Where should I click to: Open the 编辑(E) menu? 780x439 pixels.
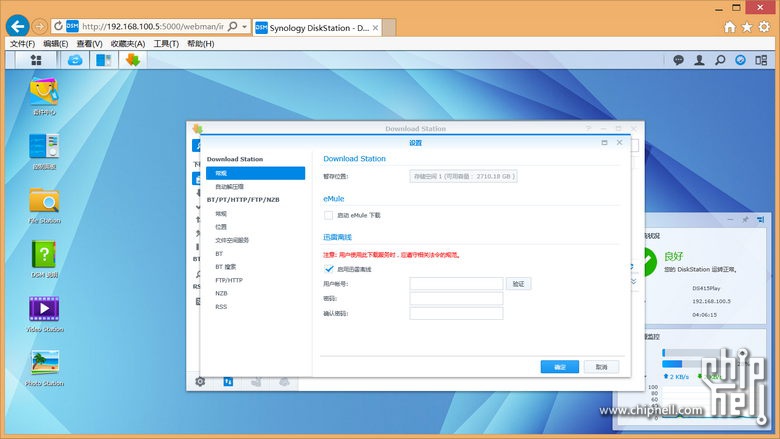pos(55,44)
